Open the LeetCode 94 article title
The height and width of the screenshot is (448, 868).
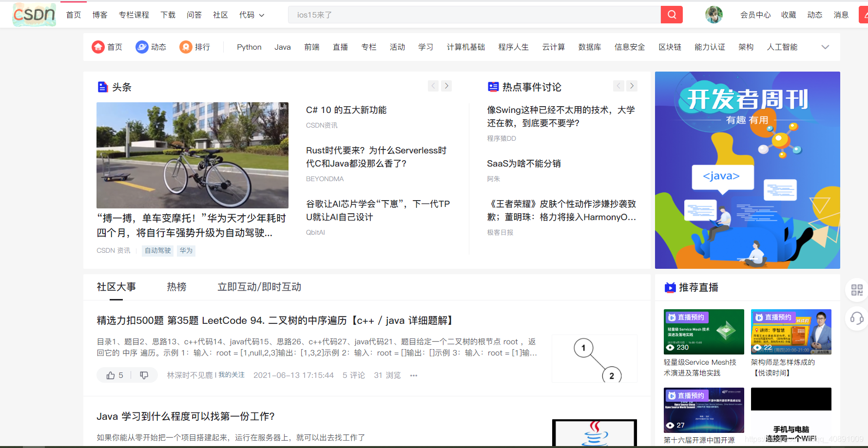[276, 320]
